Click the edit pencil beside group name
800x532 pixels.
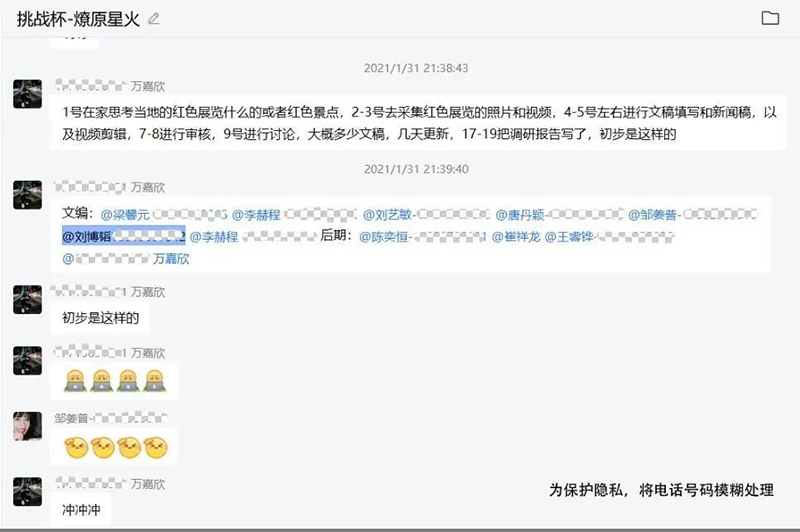coord(154,19)
